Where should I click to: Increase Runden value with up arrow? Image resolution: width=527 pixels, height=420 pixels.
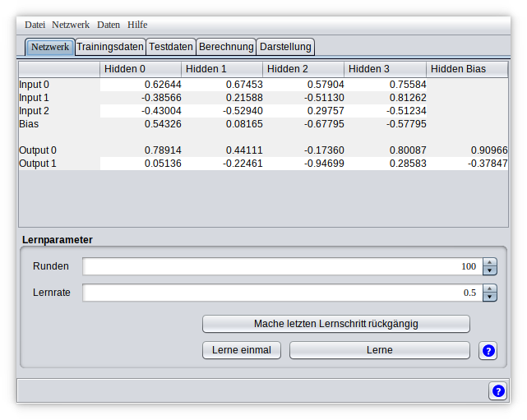tap(490, 263)
